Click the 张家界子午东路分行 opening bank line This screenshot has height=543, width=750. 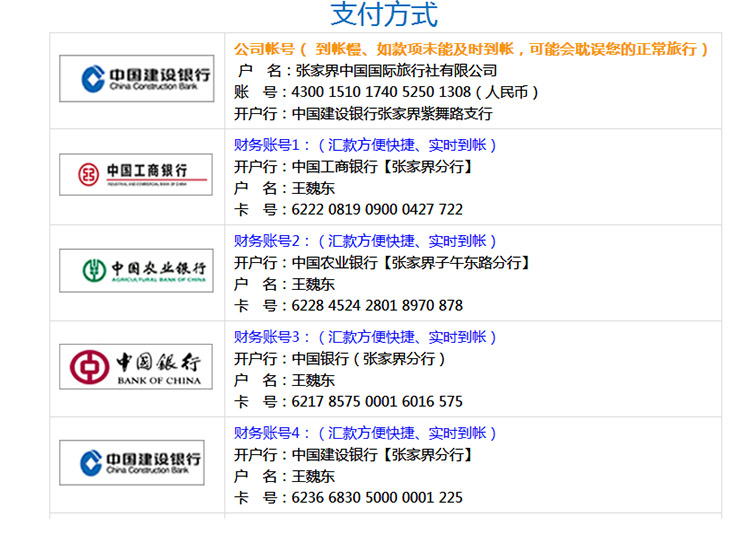pyautogui.click(x=382, y=263)
